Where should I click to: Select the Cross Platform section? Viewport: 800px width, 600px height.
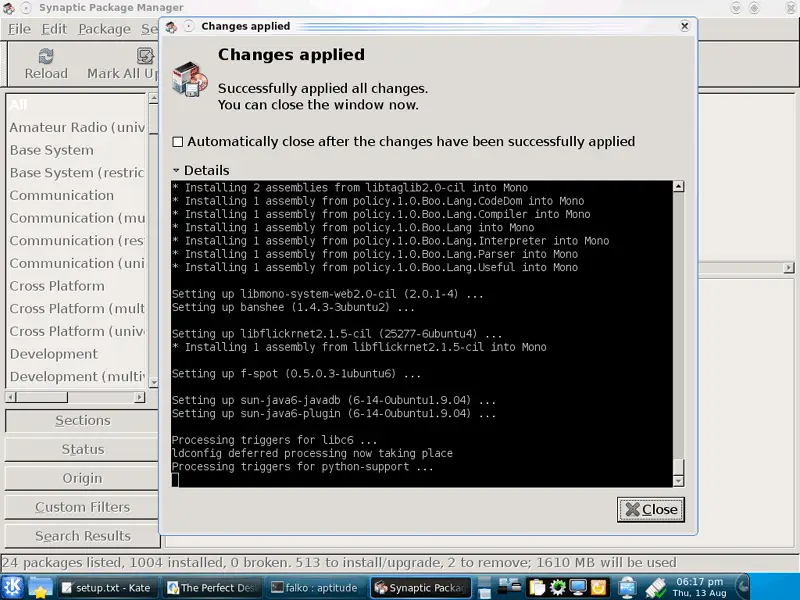click(x=77, y=286)
